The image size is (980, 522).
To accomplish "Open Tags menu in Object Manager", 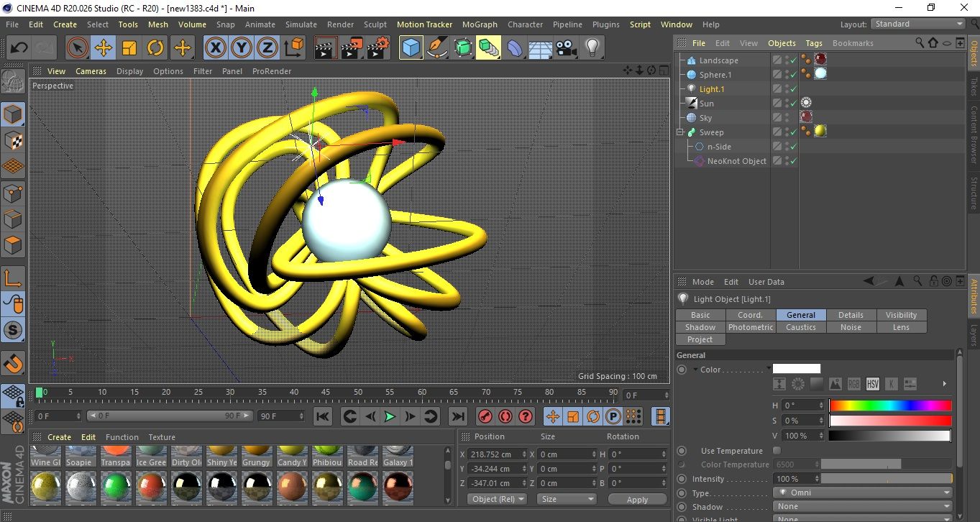I will click(x=814, y=43).
